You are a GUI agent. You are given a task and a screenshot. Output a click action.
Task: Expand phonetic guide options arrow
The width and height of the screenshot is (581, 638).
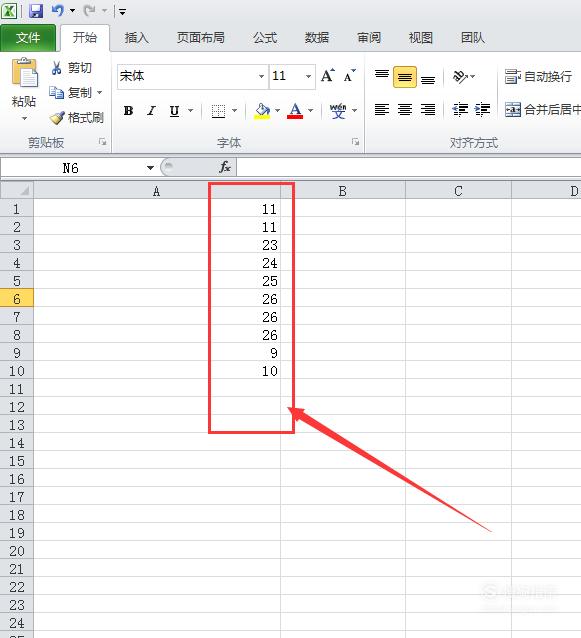(354, 111)
